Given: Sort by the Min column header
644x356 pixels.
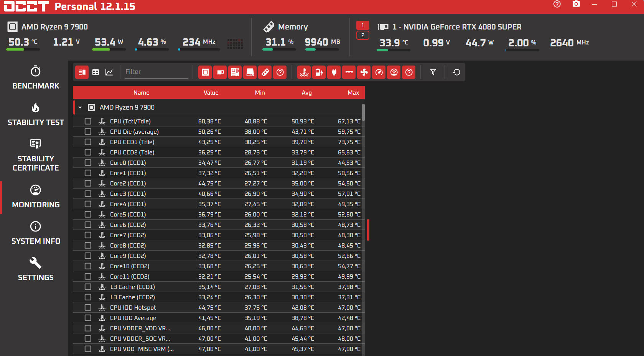Looking at the screenshot, I should point(260,93).
